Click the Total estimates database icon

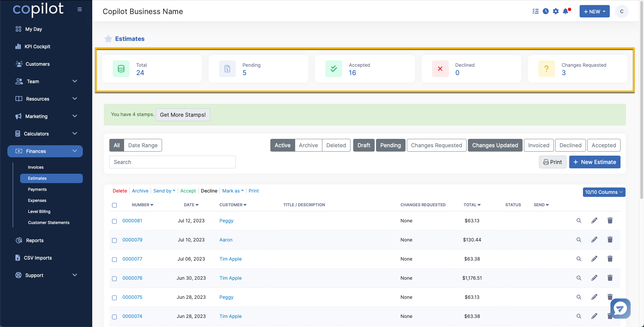[121, 69]
